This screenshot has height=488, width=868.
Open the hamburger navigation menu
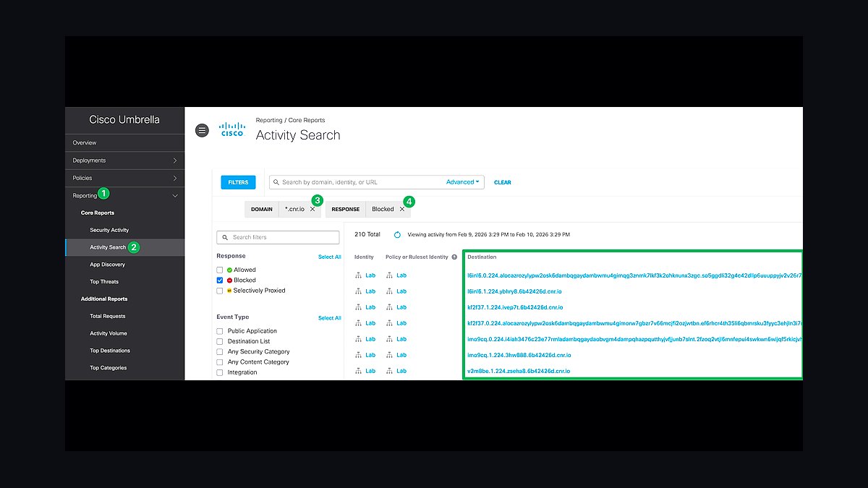203,130
